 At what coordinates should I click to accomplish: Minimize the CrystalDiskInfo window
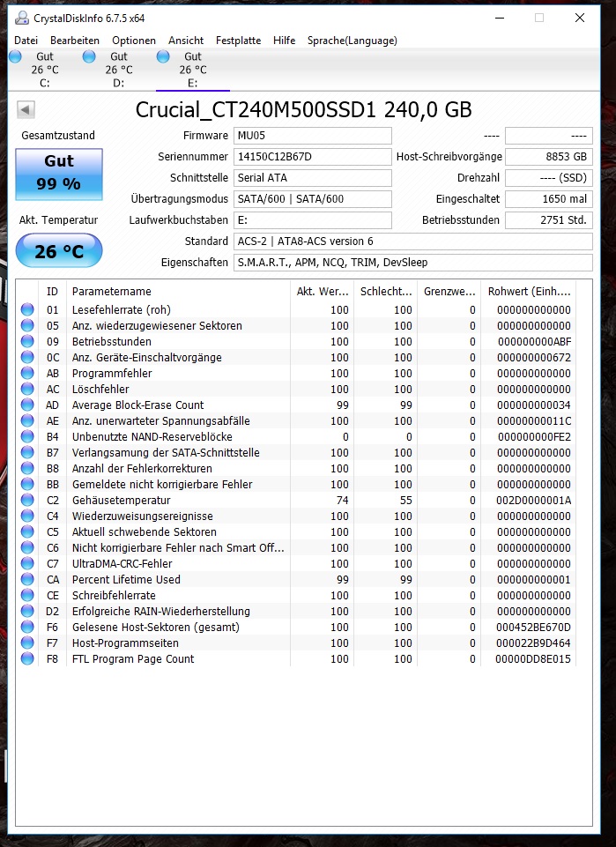pyautogui.click(x=500, y=18)
